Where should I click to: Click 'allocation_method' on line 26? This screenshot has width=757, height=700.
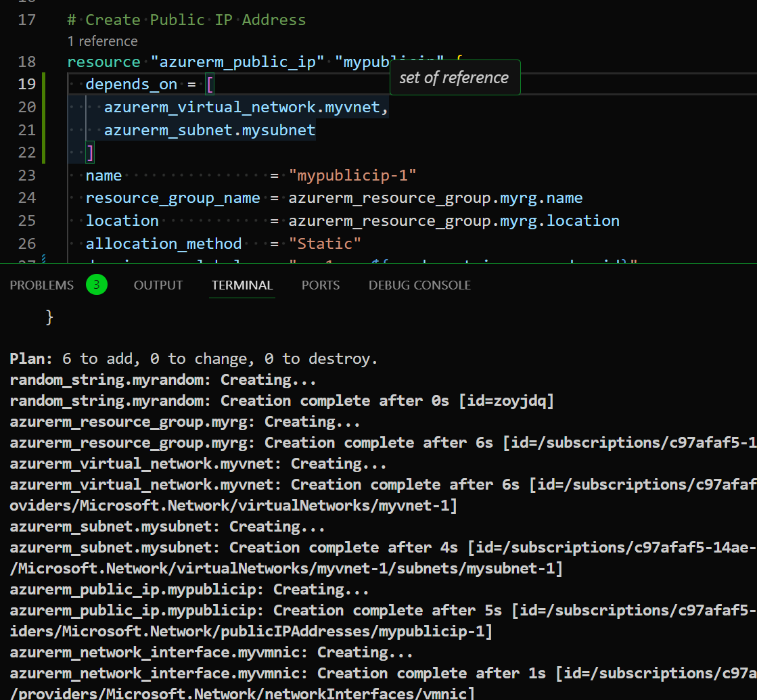click(164, 243)
